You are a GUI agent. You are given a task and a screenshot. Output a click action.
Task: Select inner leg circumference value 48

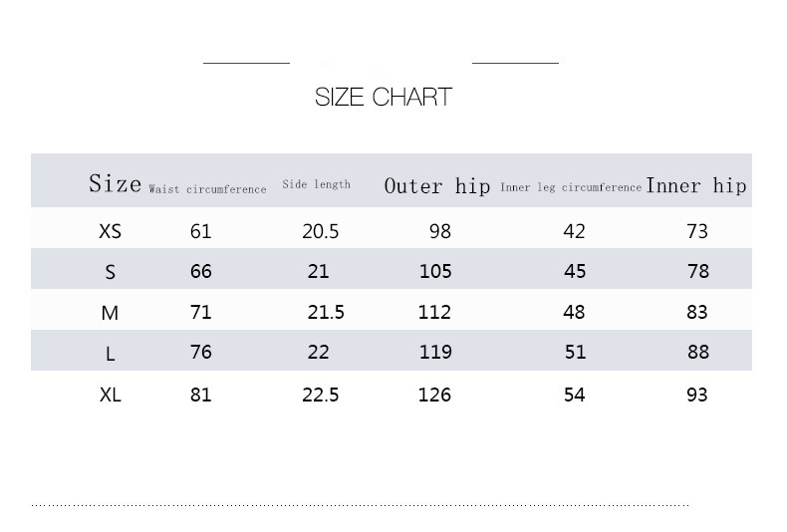(574, 312)
